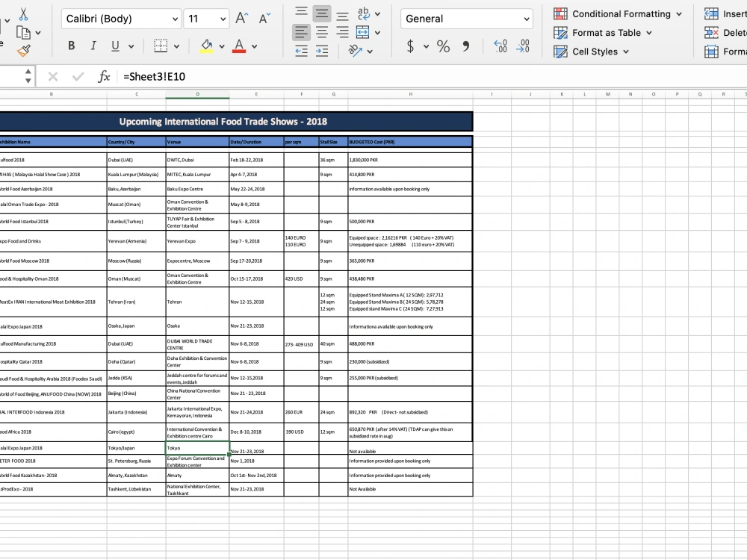Apply cell borders icon

161,46
